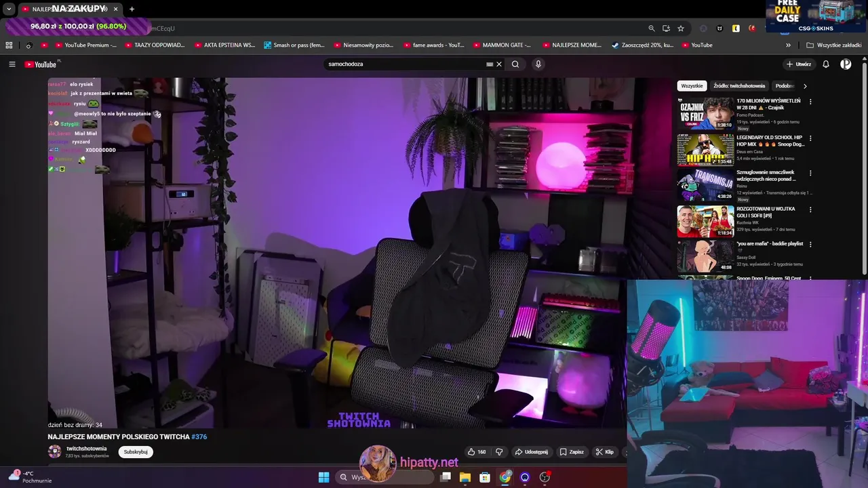
Task: Open the TAAZY ODPOWIAD... bookmark
Action: (154, 45)
